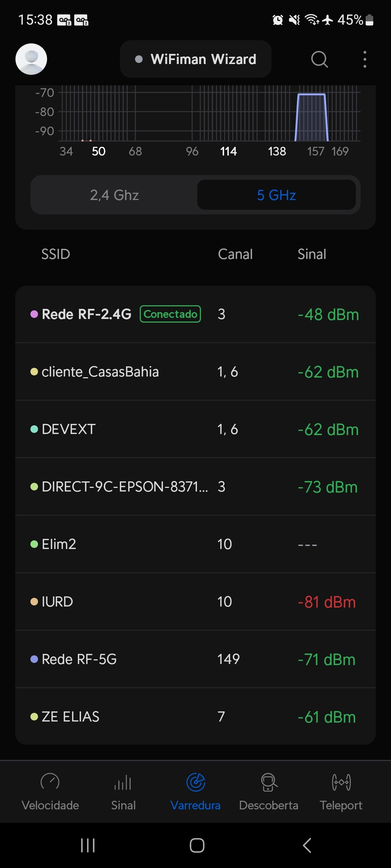Tap the channel 149 signal curve
The width and height of the screenshot is (391, 868).
point(311,116)
